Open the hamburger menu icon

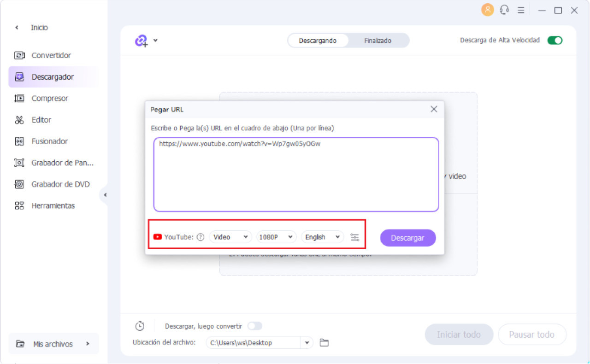point(521,10)
